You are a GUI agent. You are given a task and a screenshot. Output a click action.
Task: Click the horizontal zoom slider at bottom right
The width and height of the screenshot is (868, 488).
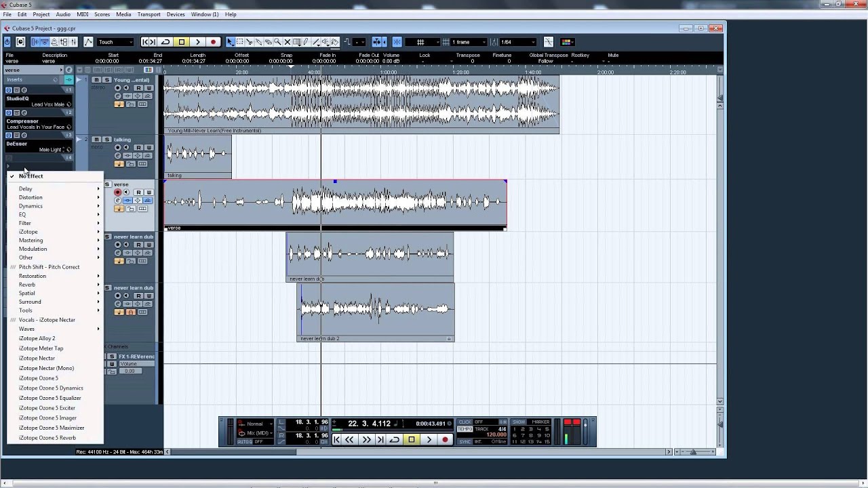(x=693, y=451)
